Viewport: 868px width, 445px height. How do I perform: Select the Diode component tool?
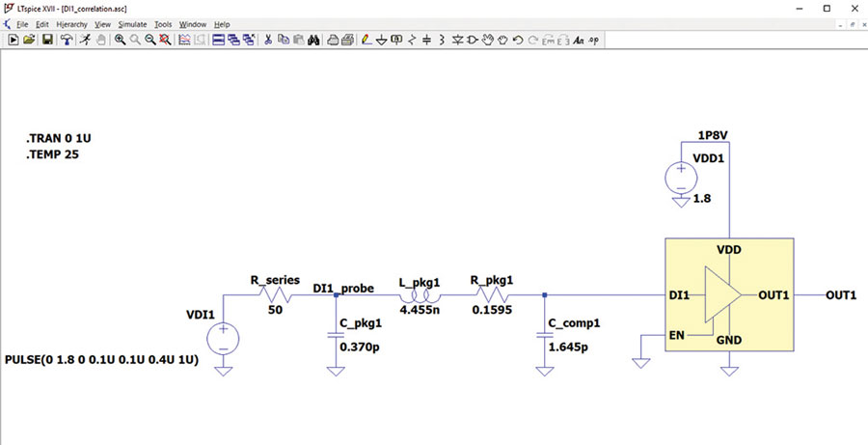(x=457, y=40)
